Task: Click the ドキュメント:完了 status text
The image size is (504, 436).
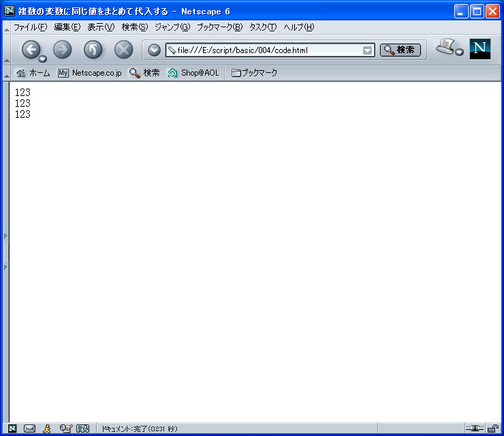Action: pyautogui.click(x=140, y=429)
